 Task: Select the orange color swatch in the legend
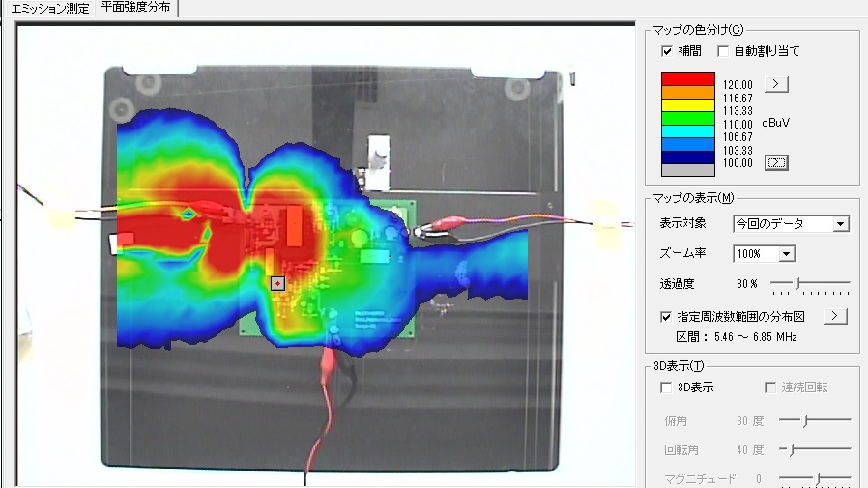pos(687,92)
